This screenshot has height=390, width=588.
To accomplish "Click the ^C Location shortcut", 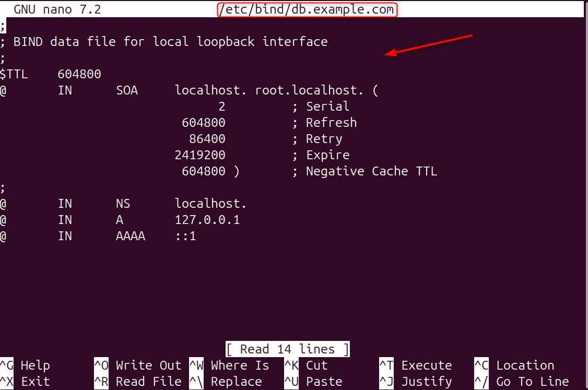I will point(514,365).
